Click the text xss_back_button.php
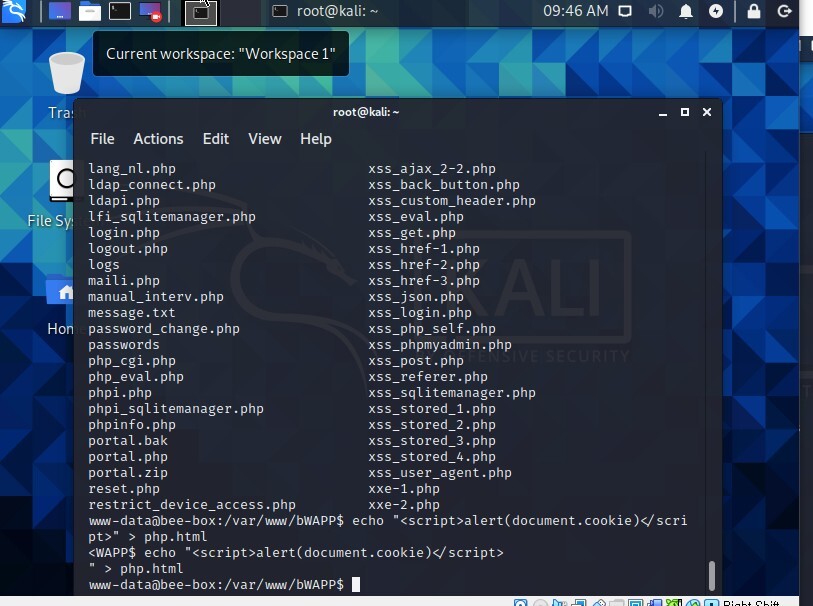Screen dimensions: 813x606 point(444,185)
